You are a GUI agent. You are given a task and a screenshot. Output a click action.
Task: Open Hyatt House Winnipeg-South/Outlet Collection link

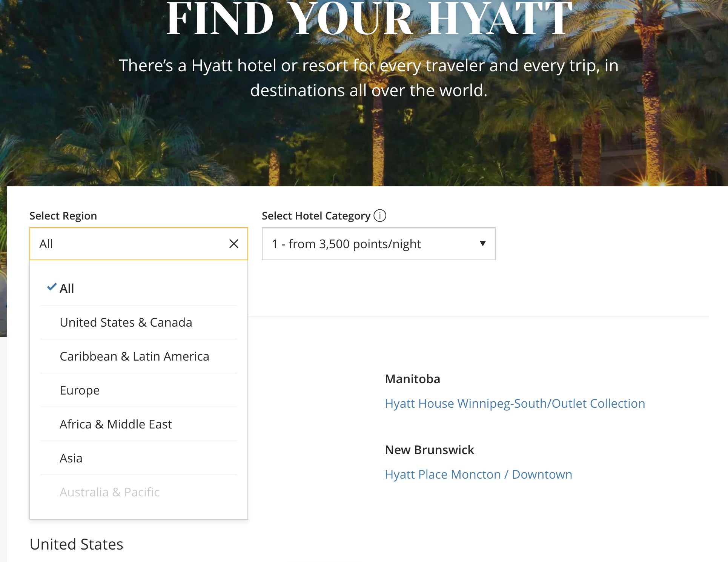coord(515,404)
